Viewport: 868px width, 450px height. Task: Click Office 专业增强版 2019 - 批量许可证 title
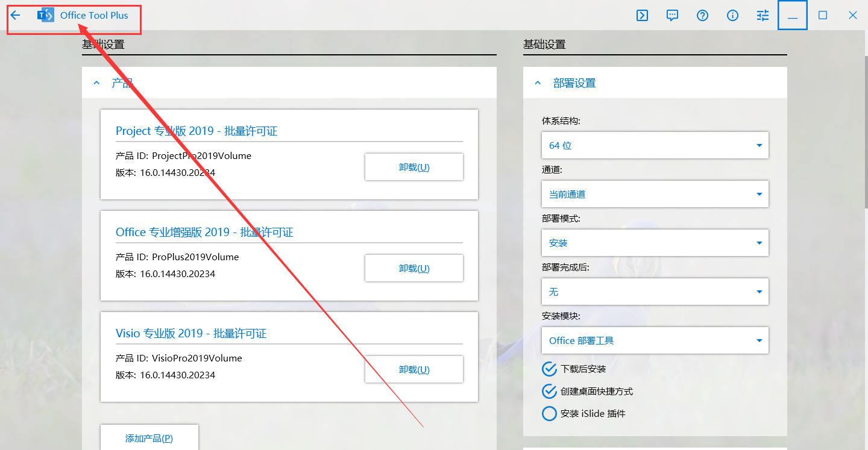204,232
